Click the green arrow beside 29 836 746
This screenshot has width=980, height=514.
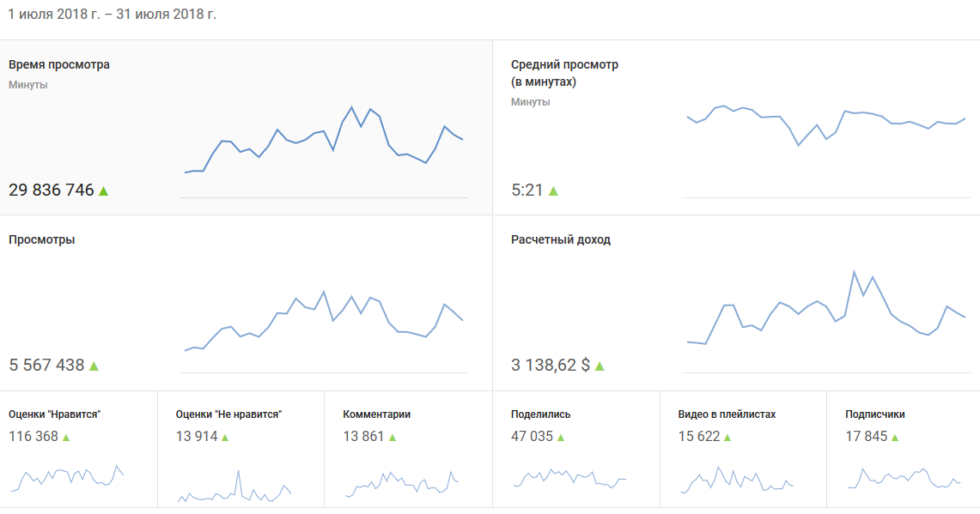103,190
